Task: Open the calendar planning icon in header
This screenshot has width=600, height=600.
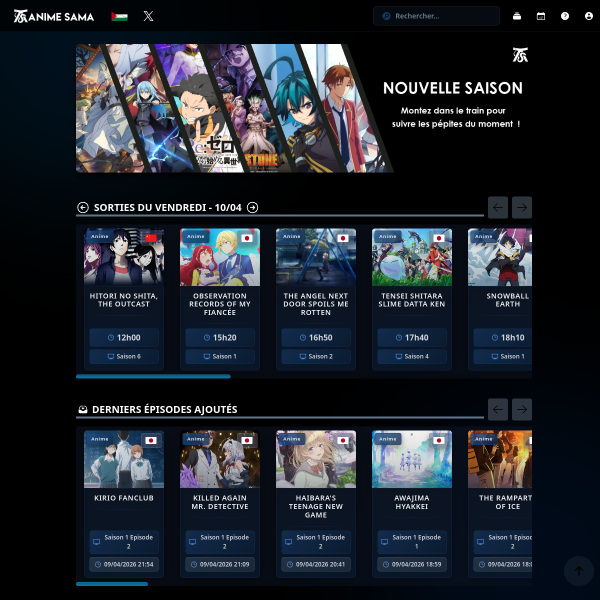Action: coord(541,16)
